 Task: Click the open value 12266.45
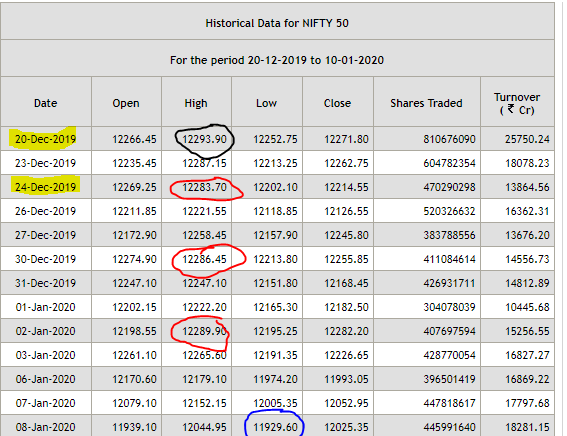(x=134, y=139)
